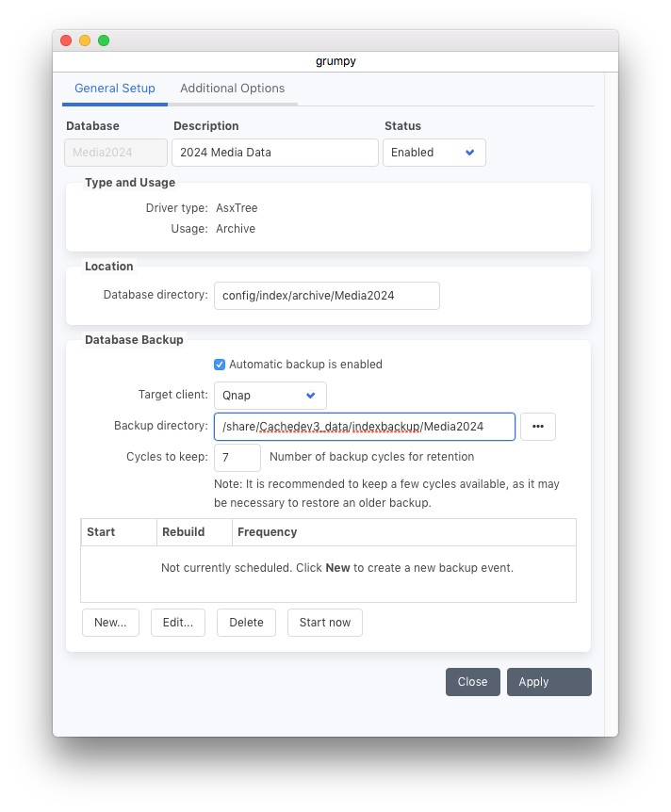This screenshot has width=671, height=812.
Task: Click the New... button to add backup event
Action: pos(110,623)
